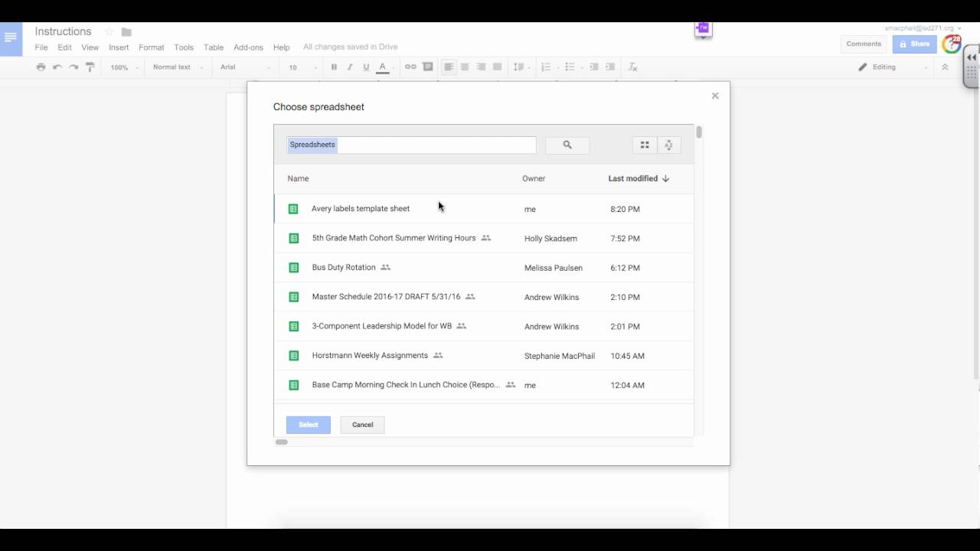Collapse the menus with the double chevron icon
This screenshot has height=551, width=980.
[x=945, y=67]
